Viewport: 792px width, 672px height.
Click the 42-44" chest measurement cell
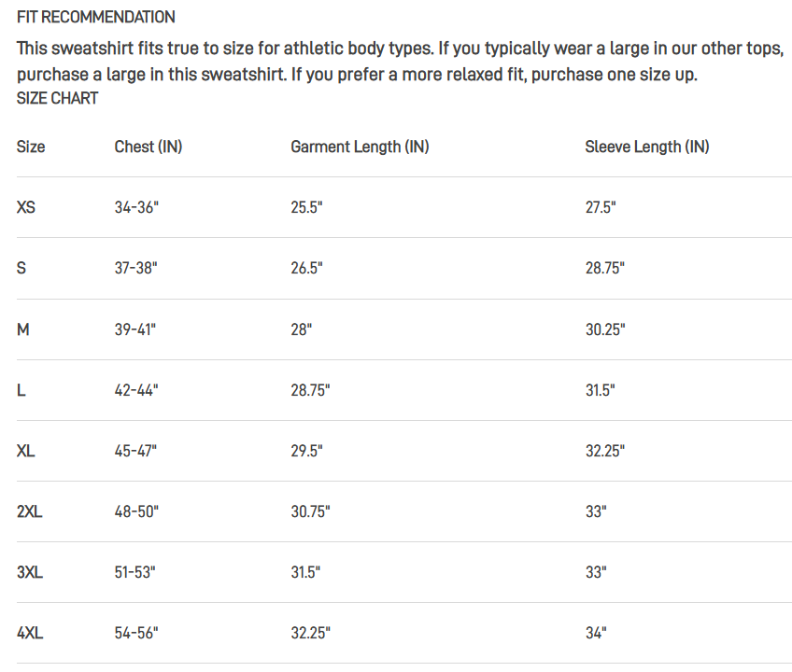[x=136, y=390]
